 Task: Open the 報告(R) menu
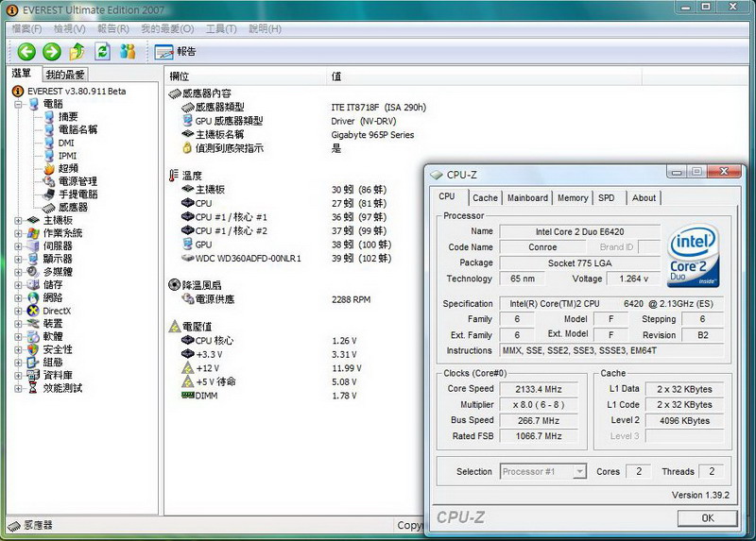tap(113, 29)
